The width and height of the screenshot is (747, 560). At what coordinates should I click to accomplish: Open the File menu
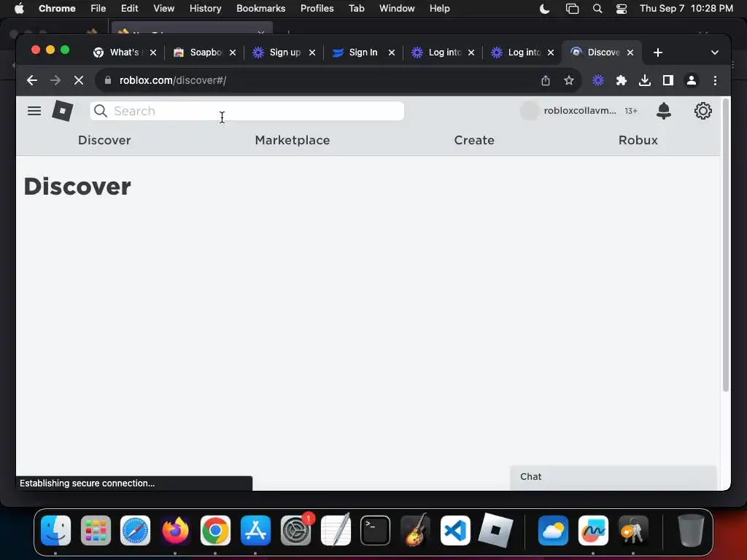[98, 9]
